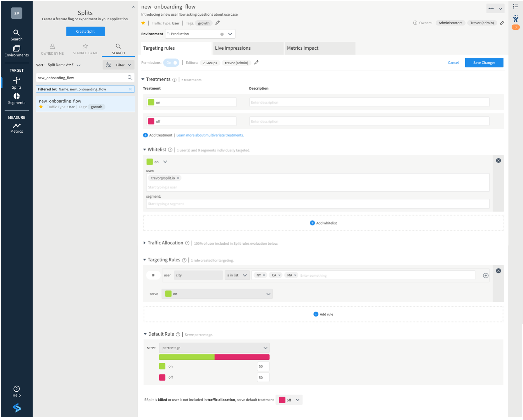
Task: Click Add whitelist
Action: click(x=323, y=223)
